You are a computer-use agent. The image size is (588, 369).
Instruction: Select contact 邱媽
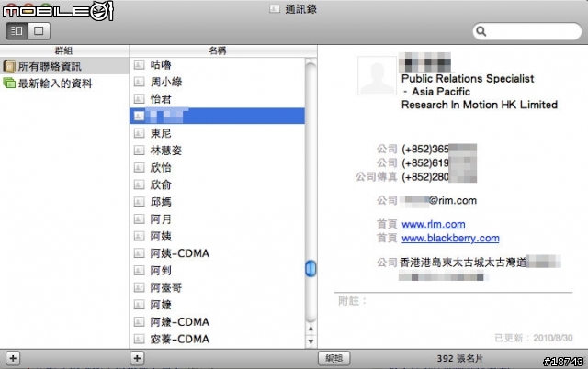217,202
